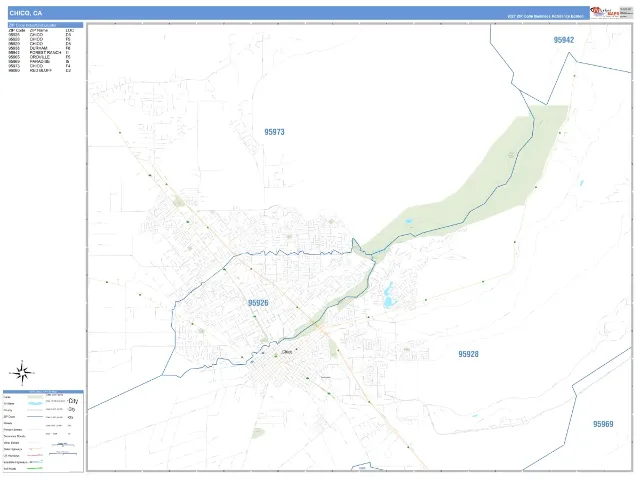Click the green highway line sample in legend
Image resolution: width=640 pixels, height=480 pixels.
coord(35,469)
